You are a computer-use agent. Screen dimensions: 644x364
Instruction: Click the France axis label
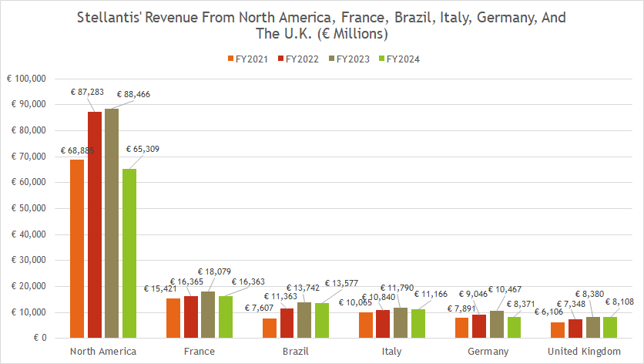point(200,352)
